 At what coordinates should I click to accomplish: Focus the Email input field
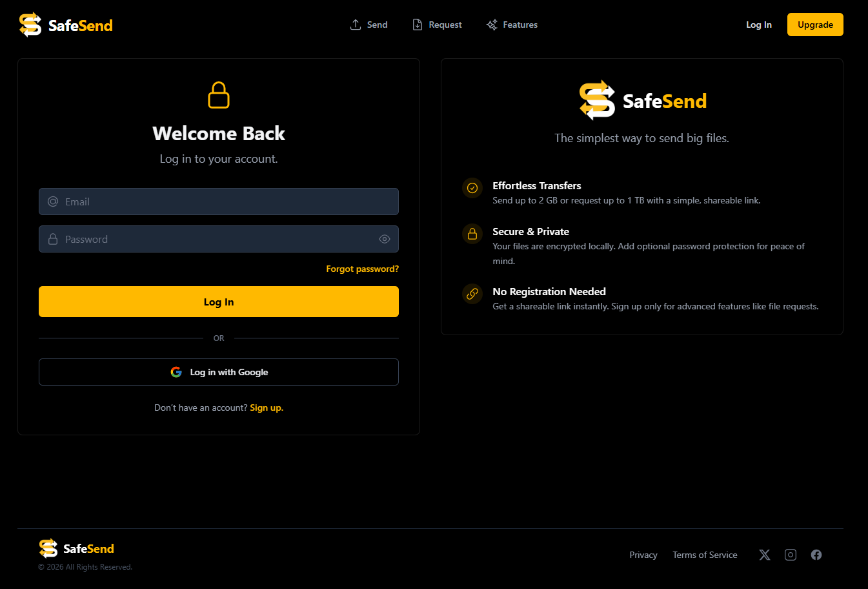[x=219, y=201]
